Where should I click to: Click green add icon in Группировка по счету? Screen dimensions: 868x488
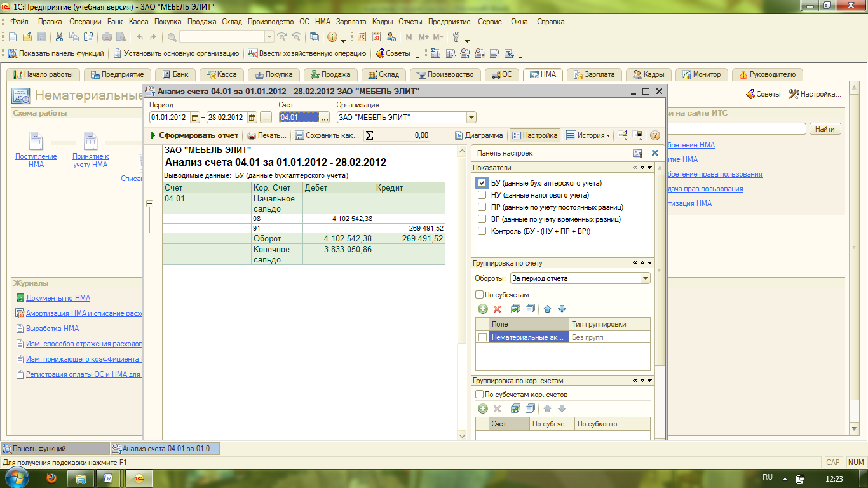point(483,309)
